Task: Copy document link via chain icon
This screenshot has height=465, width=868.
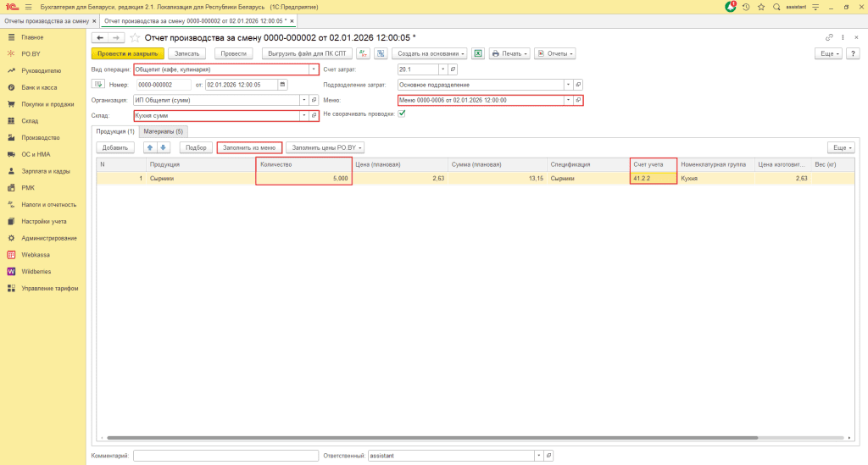Action: tap(829, 37)
